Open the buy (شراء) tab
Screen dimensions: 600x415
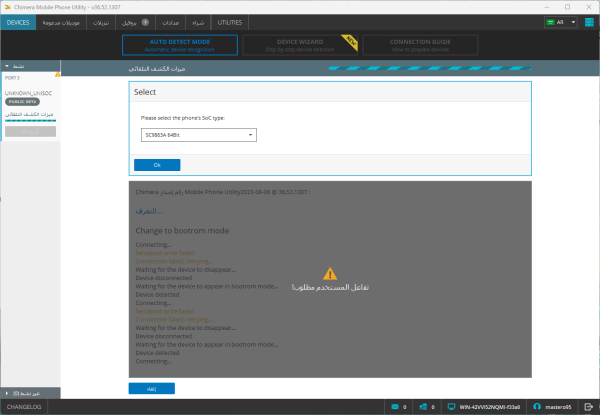click(x=198, y=23)
